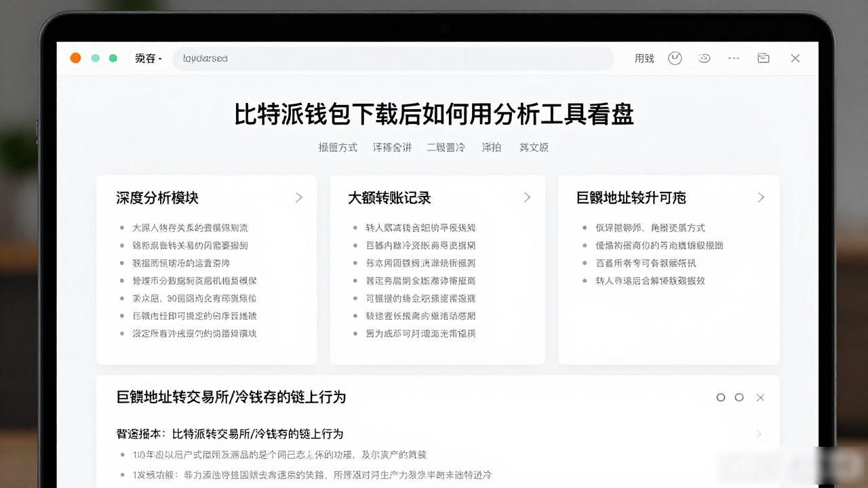Select the first tab ending in 方式
Viewport: 868px width, 488px height.
(338, 147)
